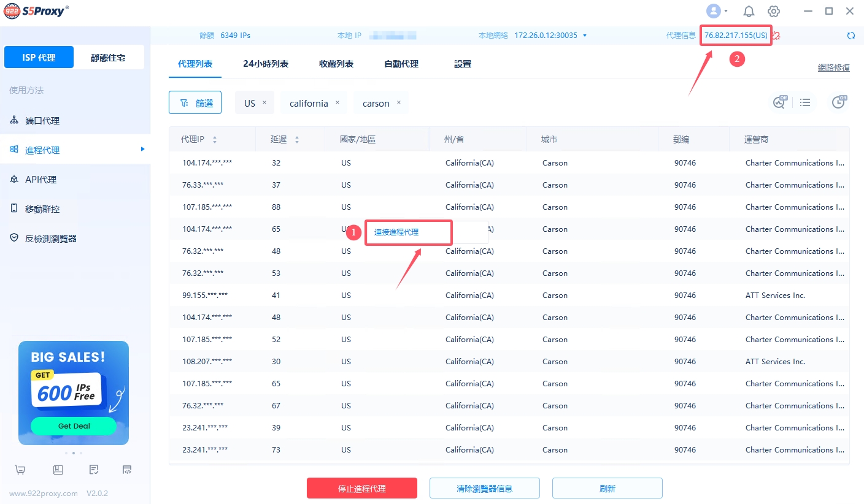Toggle the timer clock Off switch

(x=839, y=102)
